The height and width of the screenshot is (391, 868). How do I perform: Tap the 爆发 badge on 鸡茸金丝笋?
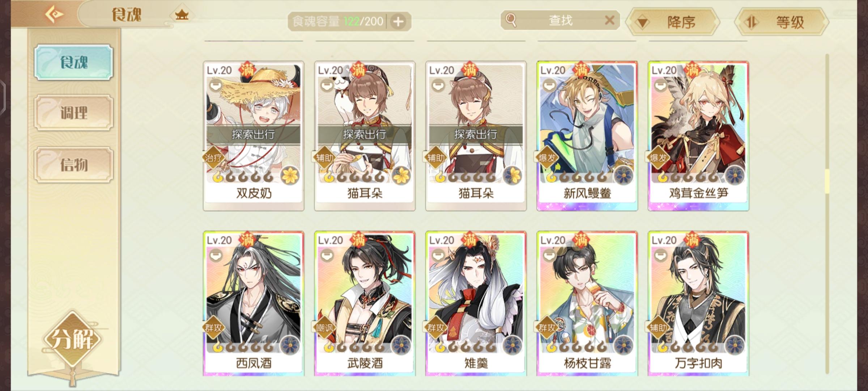658,157
